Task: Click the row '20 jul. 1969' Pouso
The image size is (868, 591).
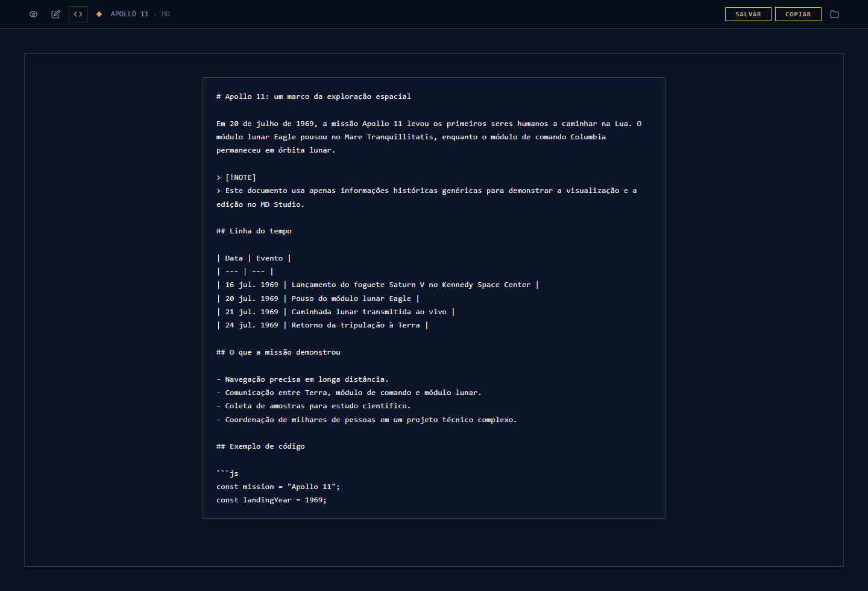Action: point(318,299)
